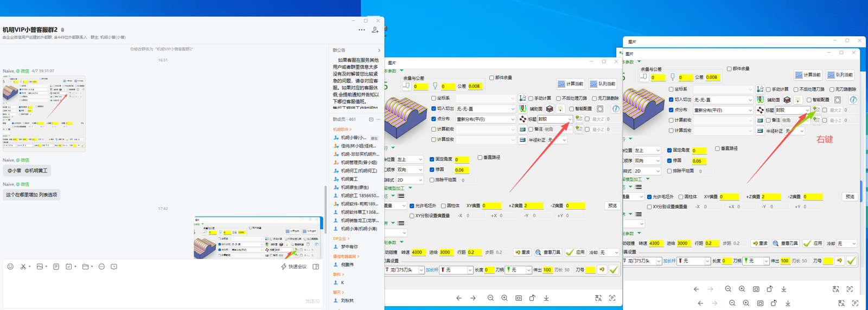Image resolution: width=868 pixels, height=310 pixels.
Task: Click 查看刀具 in middle picture window
Action: (x=548, y=253)
